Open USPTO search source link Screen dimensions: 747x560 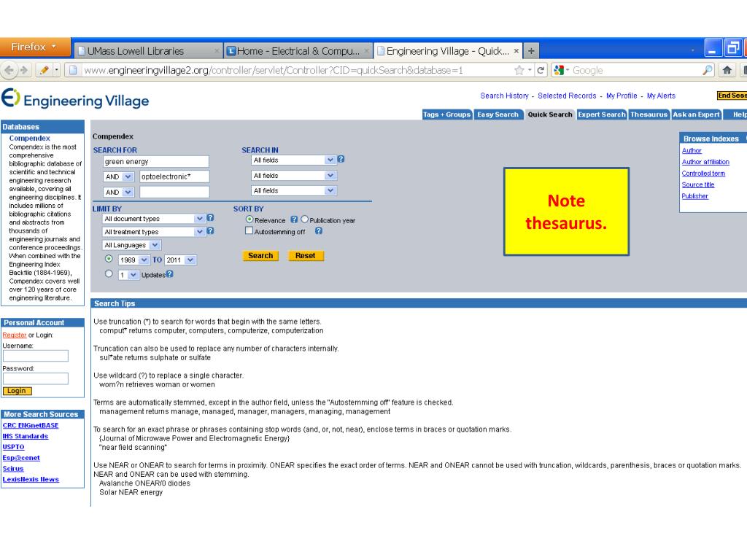(x=13, y=447)
